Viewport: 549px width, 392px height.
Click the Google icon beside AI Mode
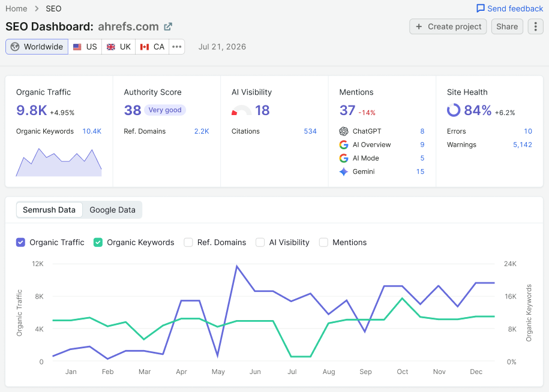coord(344,158)
